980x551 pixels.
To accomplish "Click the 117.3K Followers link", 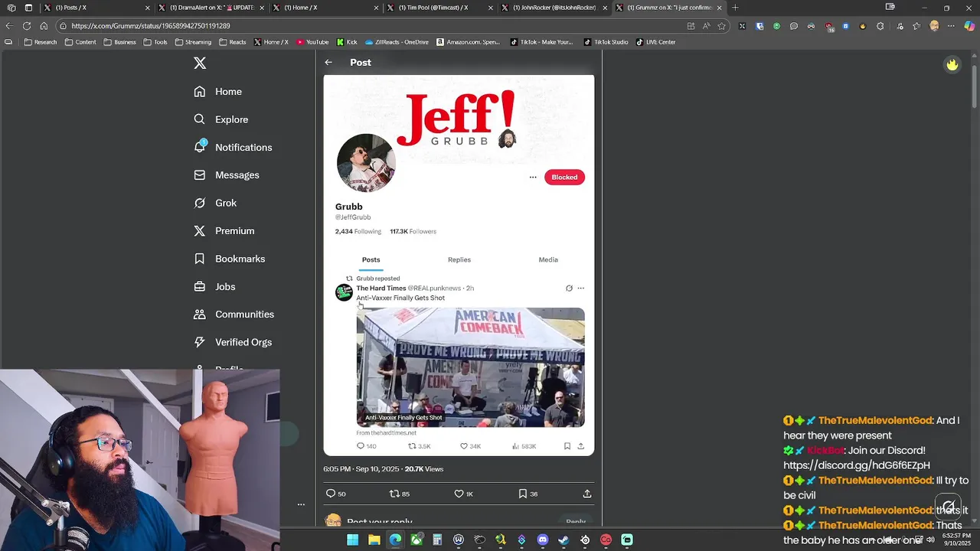I will 413,232.
